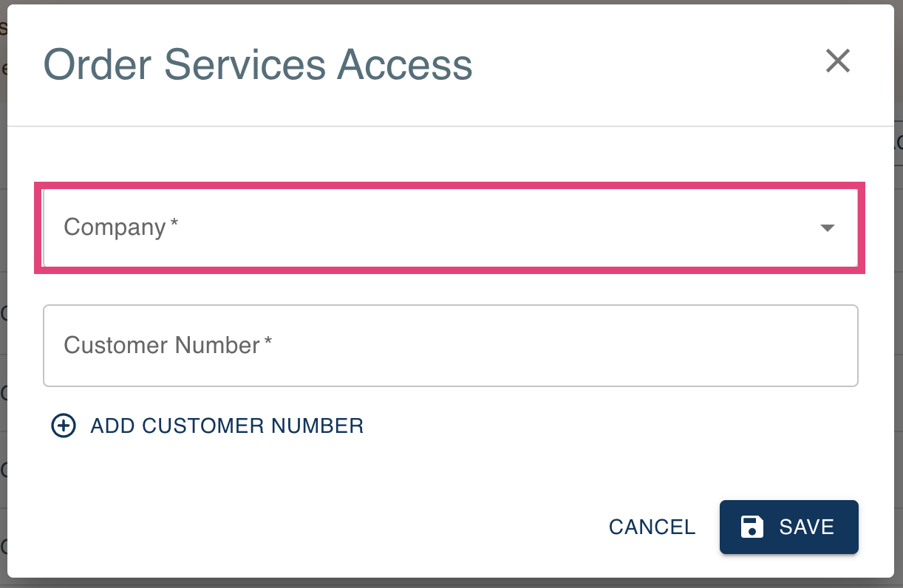Click the dark blue Save button
Viewport: 903px width, 588px height.
click(x=789, y=527)
